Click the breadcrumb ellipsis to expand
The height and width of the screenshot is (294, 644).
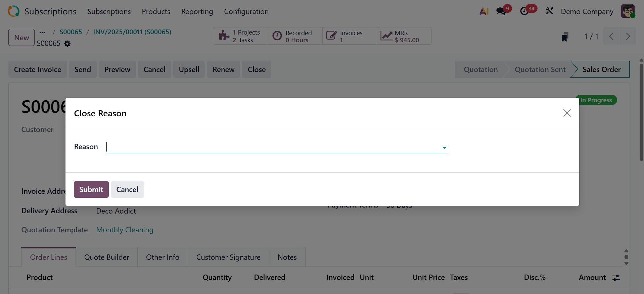(42, 32)
